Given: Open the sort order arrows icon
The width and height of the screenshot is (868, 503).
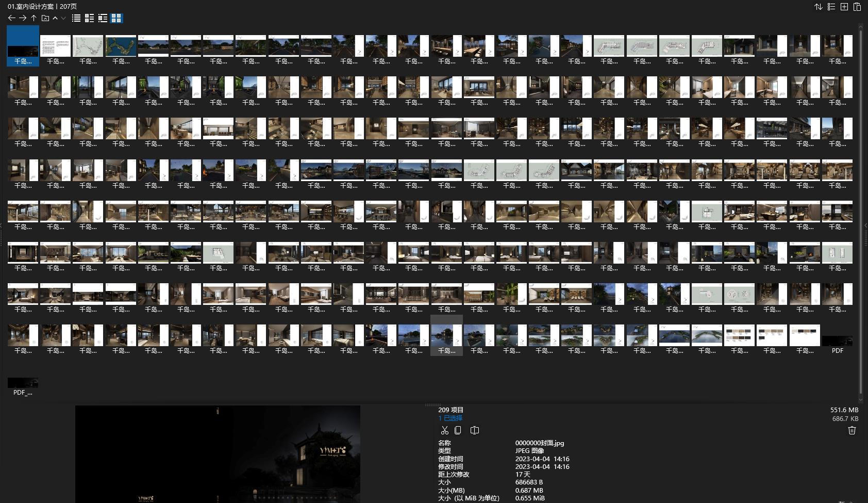Looking at the screenshot, I should [x=818, y=7].
